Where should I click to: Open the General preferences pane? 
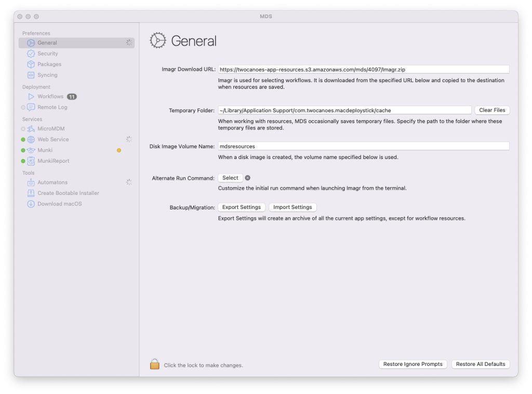click(x=77, y=43)
